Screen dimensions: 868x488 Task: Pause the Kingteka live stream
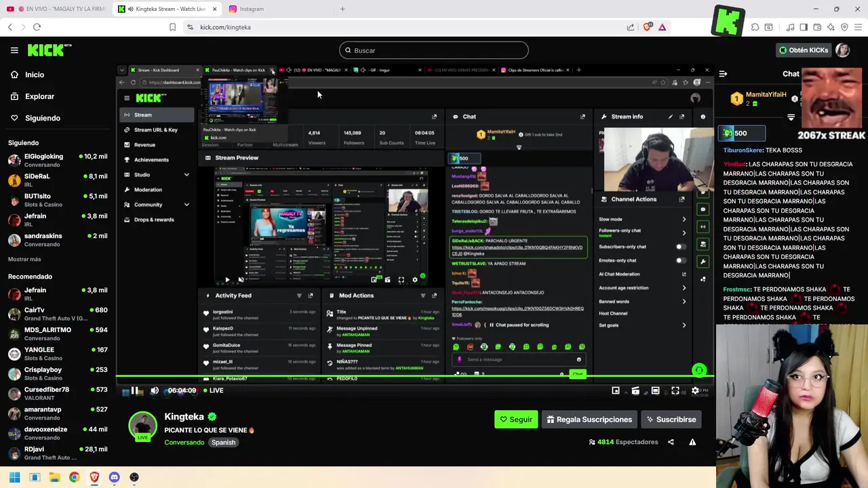[134, 390]
